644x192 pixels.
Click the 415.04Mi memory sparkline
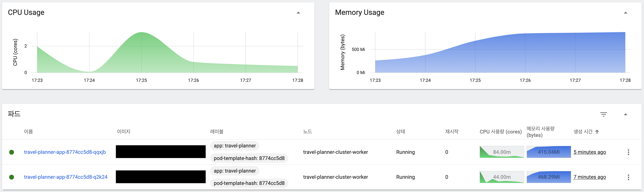(x=548, y=152)
